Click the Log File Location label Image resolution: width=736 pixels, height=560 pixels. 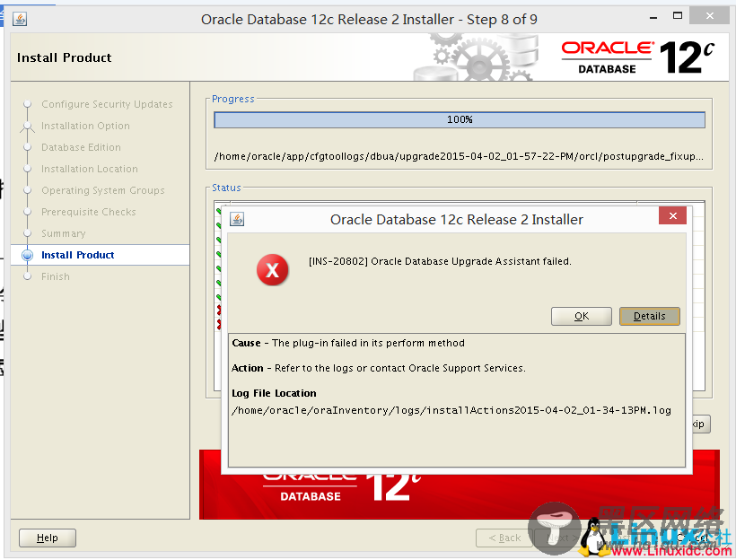[x=274, y=393]
